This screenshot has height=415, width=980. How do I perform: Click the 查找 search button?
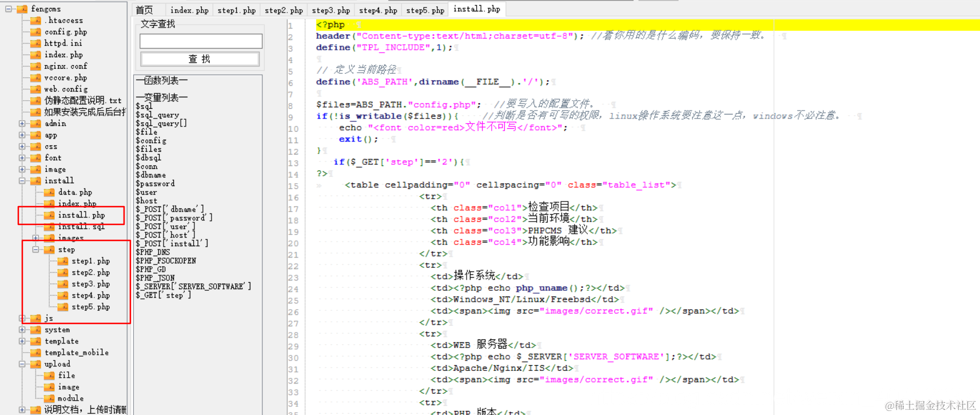(x=200, y=59)
